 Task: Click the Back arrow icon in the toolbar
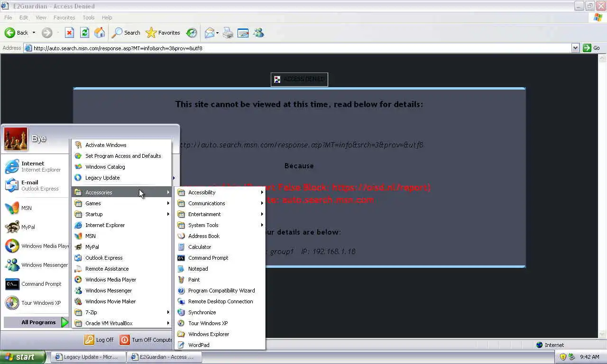(9, 33)
